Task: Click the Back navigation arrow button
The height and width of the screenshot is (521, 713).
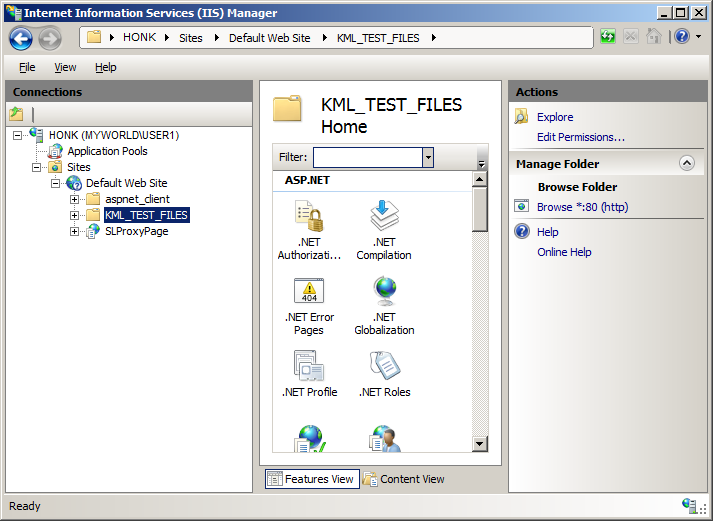Action: [21, 38]
